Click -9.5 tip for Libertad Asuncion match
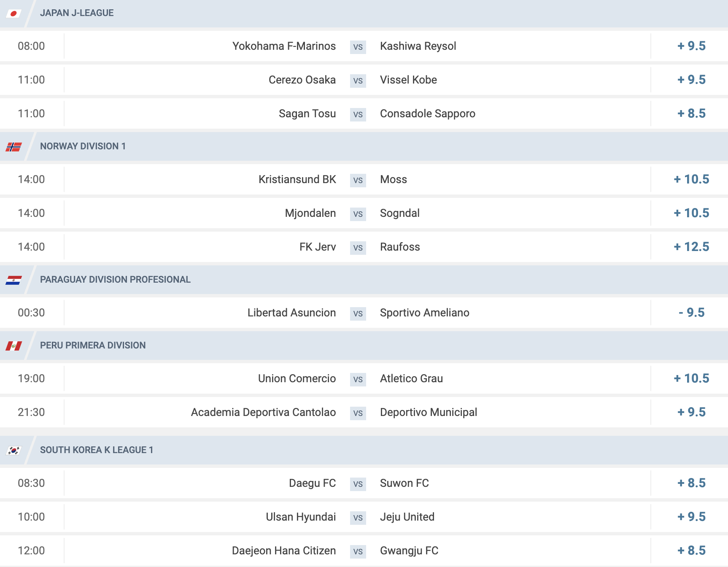Image resolution: width=728 pixels, height=567 pixels. point(691,313)
